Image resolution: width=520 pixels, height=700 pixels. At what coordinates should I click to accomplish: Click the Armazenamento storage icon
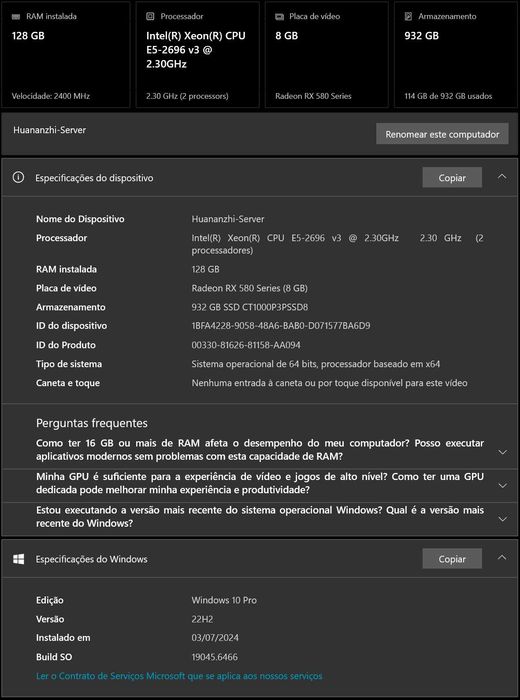click(x=408, y=17)
